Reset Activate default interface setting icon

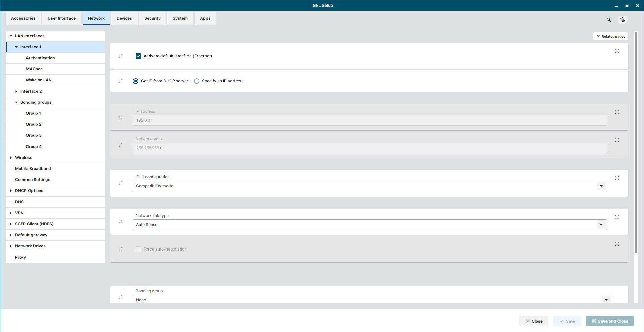tap(121, 56)
